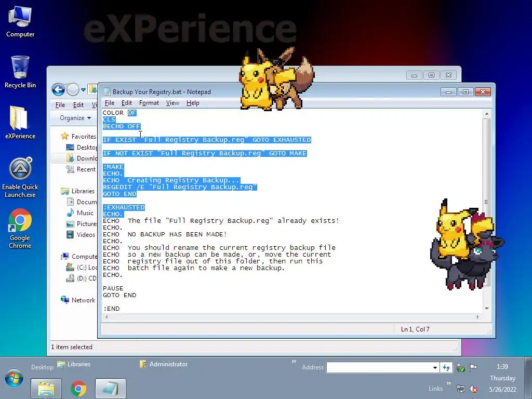Click the Address bar Go/refresh button
The width and height of the screenshot is (532, 399).
pyautogui.click(x=446, y=367)
